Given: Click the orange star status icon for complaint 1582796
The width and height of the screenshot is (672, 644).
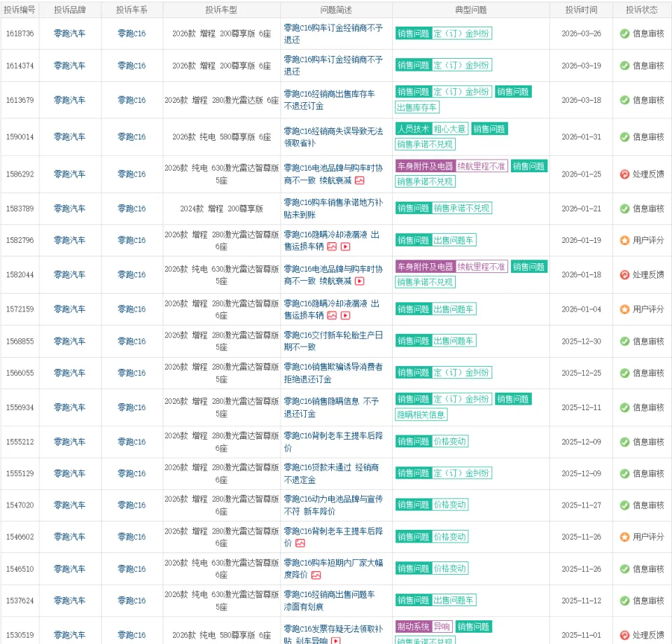Looking at the screenshot, I should [x=624, y=240].
